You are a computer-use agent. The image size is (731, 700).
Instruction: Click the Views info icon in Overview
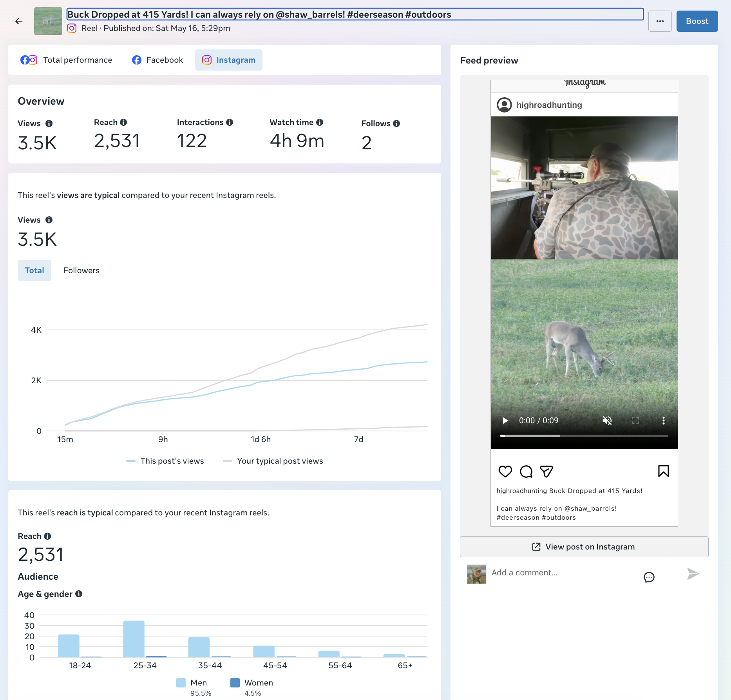coord(49,123)
